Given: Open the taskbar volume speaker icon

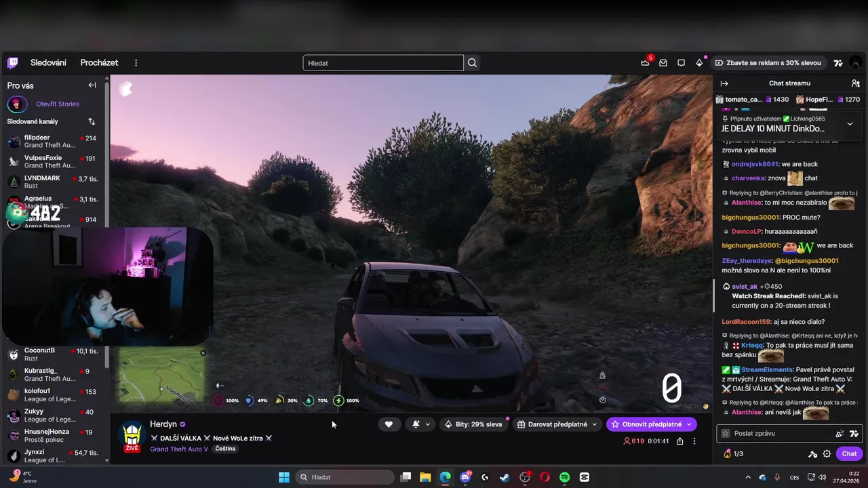Looking at the screenshot, I should click(x=823, y=477).
